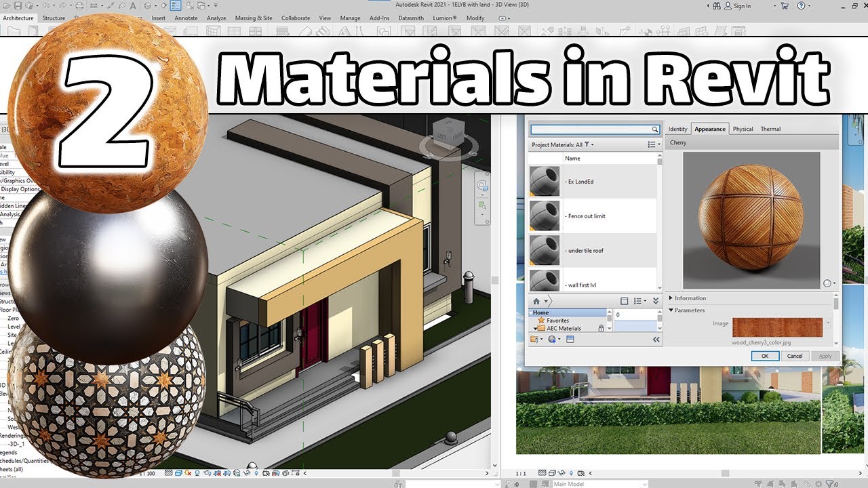
Task: Switch to the Identity tab
Action: click(x=677, y=129)
